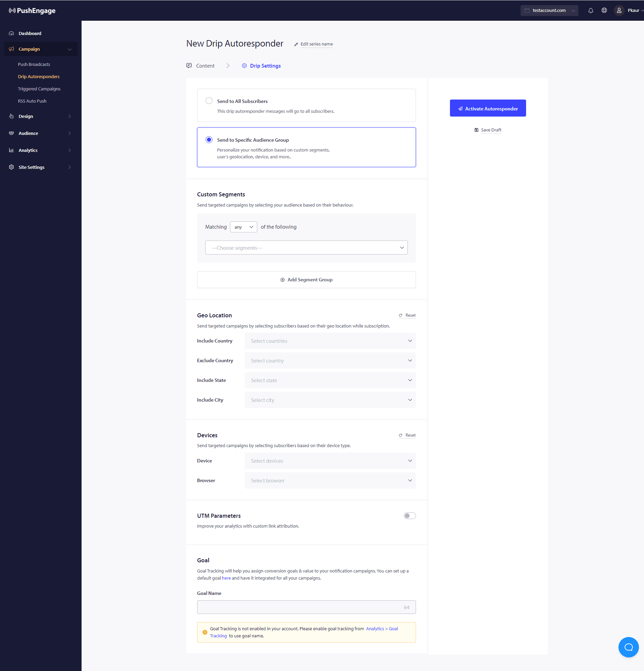Open Triggered Campaigns in sidebar

coord(39,89)
